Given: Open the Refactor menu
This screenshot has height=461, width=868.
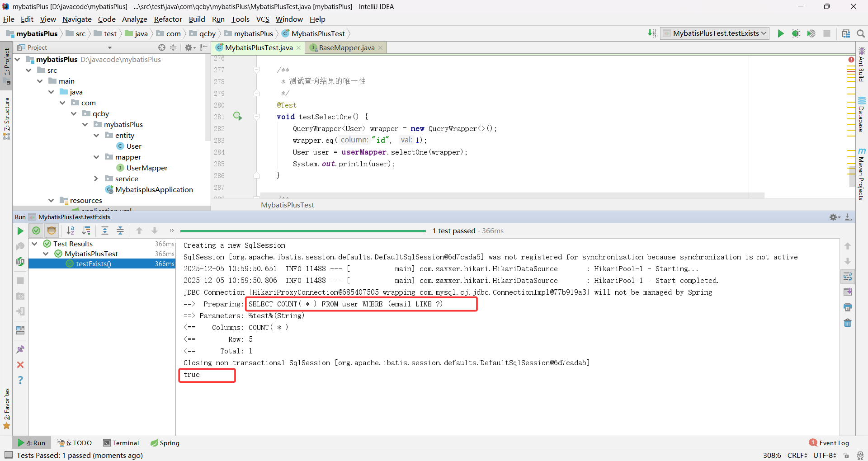Looking at the screenshot, I should tap(168, 19).
